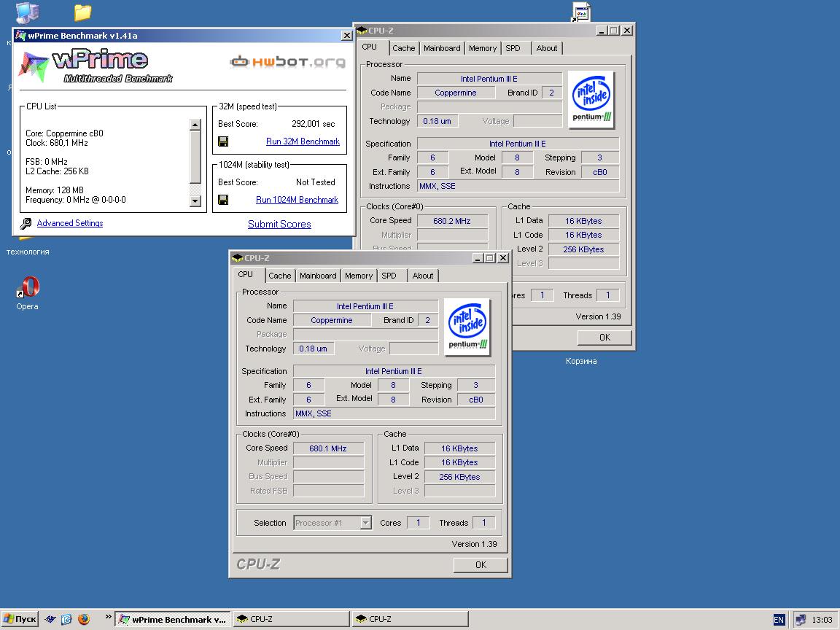840x630 pixels.
Task: Click the EN language indicator in the tray
Action: [x=779, y=620]
